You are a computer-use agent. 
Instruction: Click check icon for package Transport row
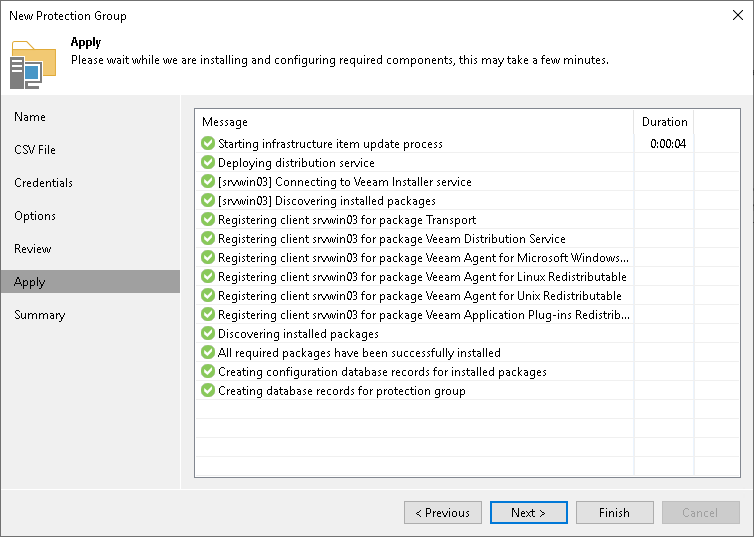[x=208, y=219]
